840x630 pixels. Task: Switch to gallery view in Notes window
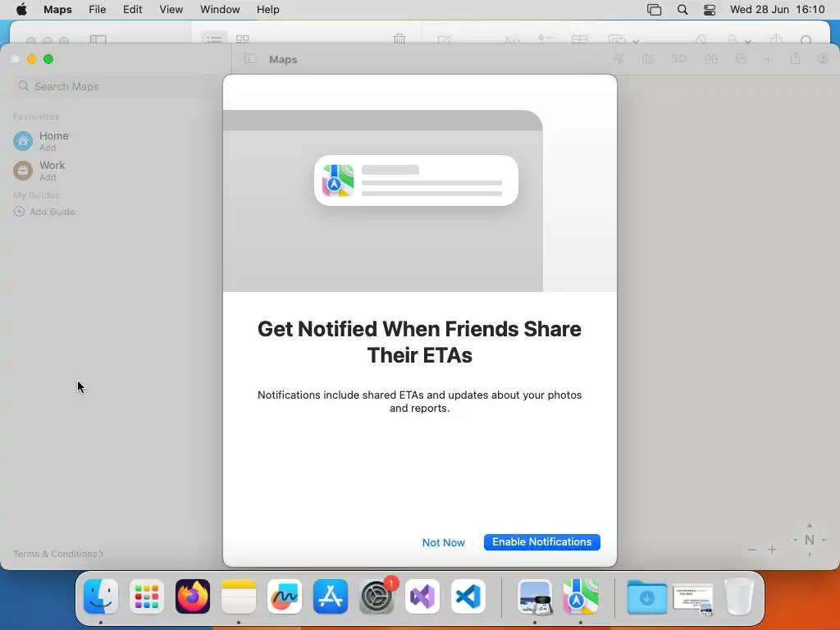click(243, 39)
